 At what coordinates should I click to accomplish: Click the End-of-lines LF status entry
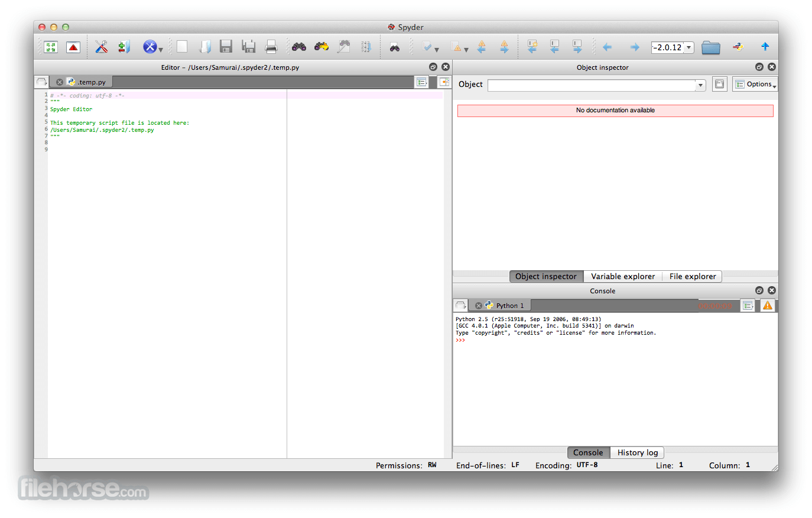pos(488,465)
